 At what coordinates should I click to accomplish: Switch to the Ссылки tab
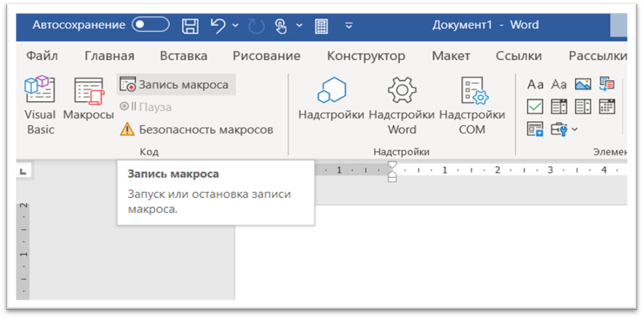(519, 56)
